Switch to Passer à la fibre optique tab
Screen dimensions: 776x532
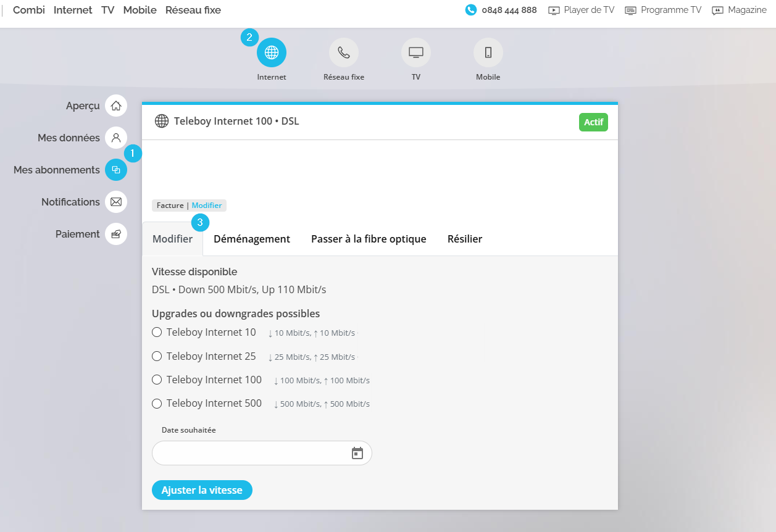[x=369, y=239]
